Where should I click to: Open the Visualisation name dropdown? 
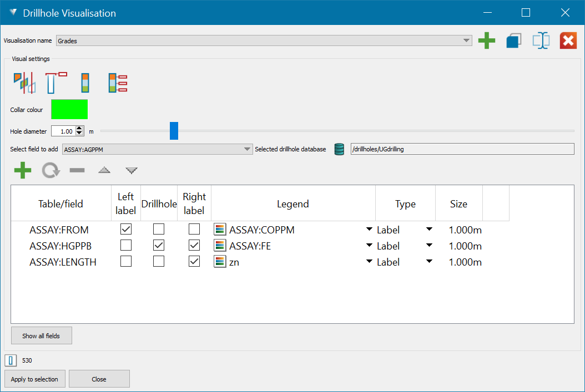click(467, 40)
